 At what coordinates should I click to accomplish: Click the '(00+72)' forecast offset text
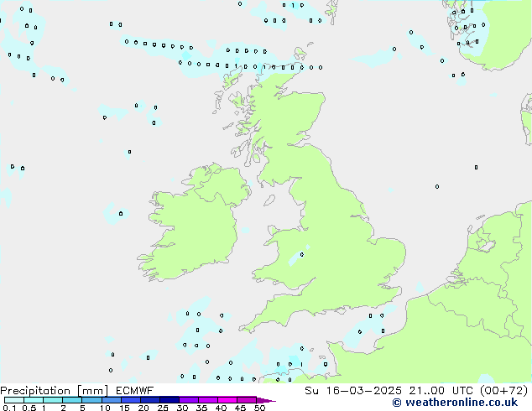[503, 391]
